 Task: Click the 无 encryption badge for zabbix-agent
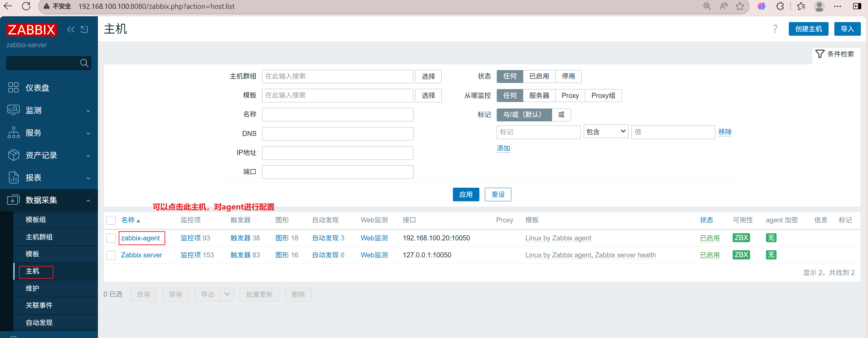(x=771, y=238)
